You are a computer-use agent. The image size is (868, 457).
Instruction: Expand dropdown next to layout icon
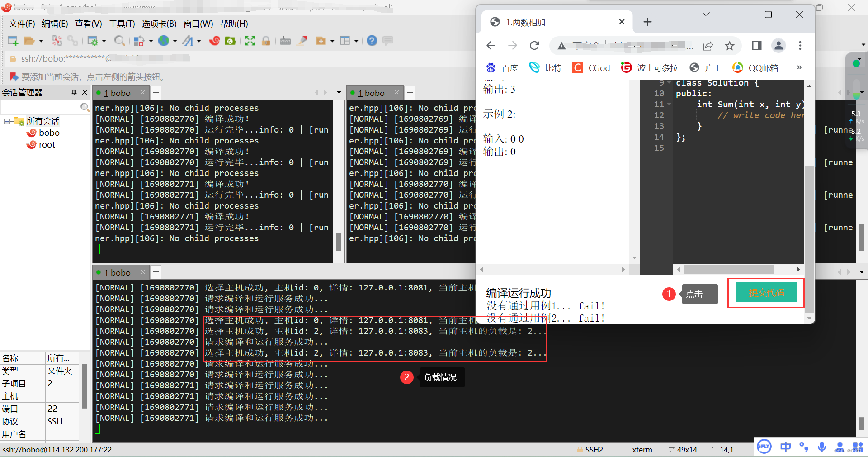[x=356, y=41]
